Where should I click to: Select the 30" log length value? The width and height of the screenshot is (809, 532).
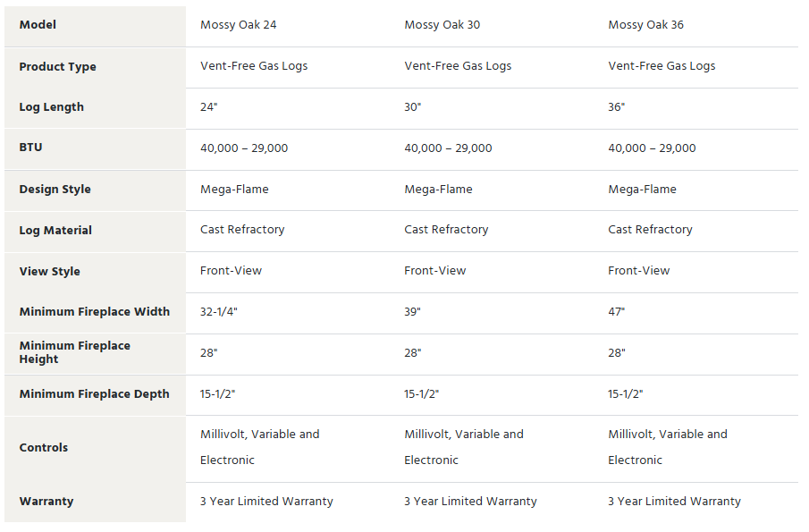point(412,107)
